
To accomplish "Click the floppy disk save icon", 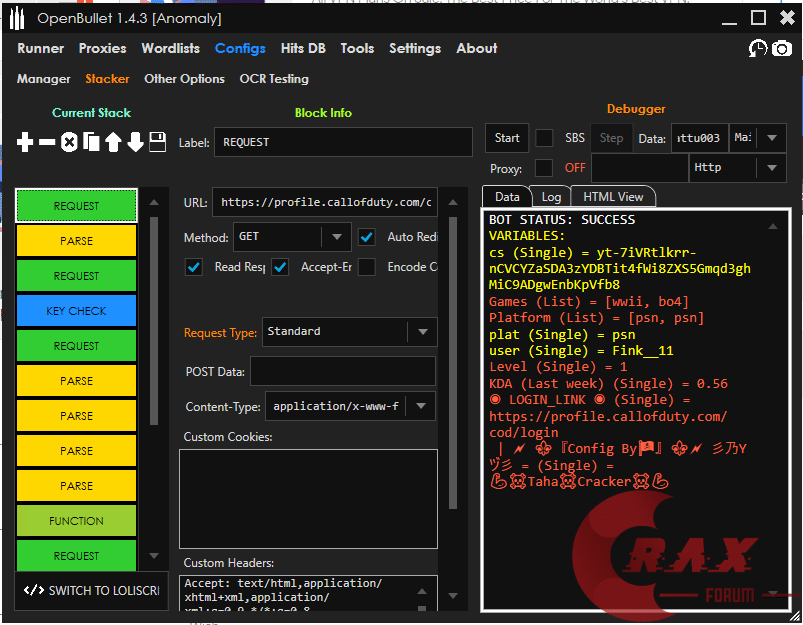I will 158,142.
